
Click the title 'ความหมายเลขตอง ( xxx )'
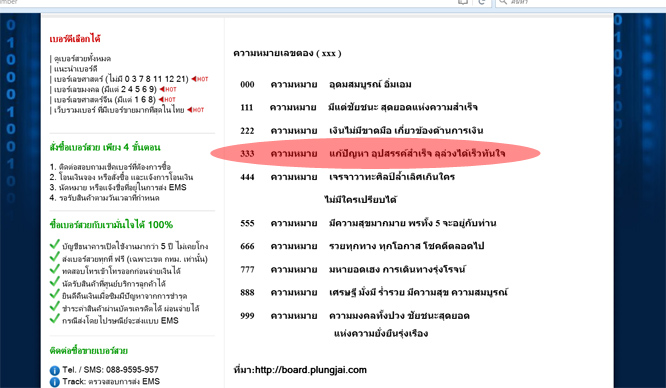pyautogui.click(x=287, y=53)
